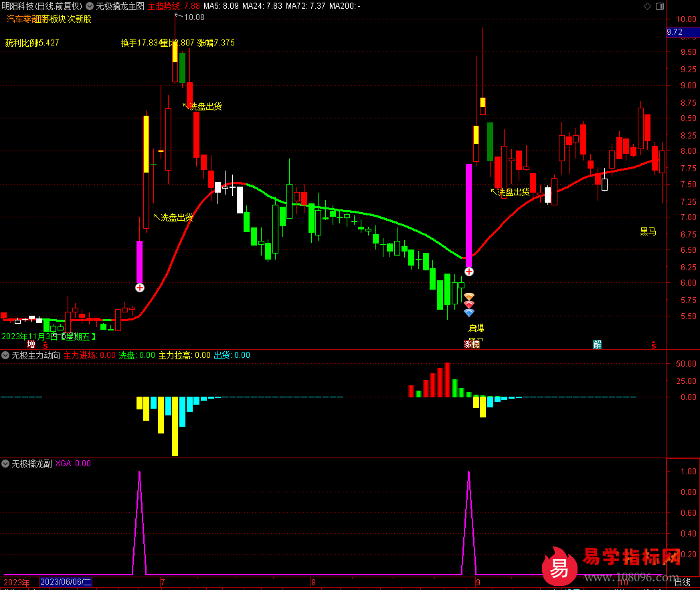Click the highlighted 2023/06/06 date box
Viewport: 700px width, 590px height.
pos(66,583)
